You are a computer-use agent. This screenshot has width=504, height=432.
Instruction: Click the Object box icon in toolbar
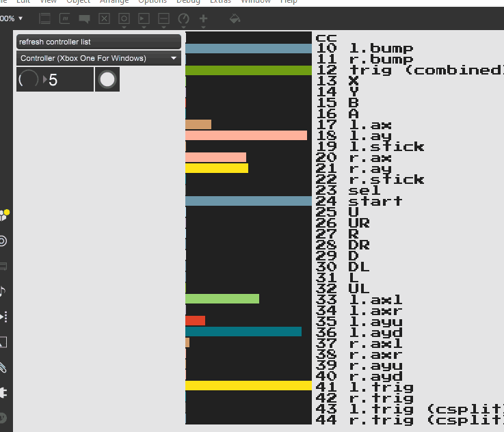pos(44,18)
